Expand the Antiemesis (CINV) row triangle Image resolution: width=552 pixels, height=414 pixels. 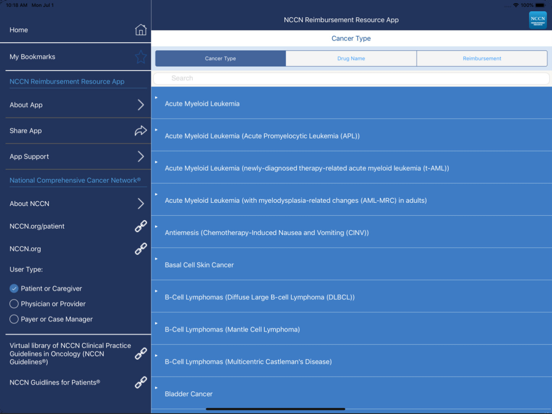tap(156, 226)
